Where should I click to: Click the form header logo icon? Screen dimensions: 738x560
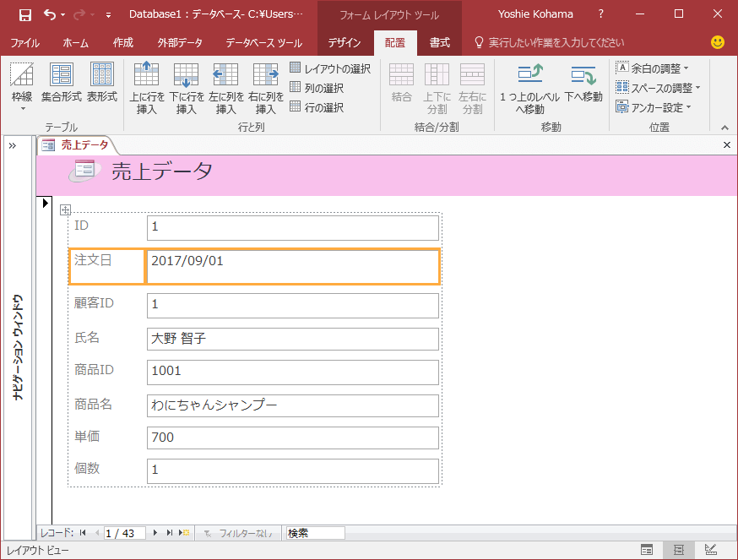(x=84, y=171)
